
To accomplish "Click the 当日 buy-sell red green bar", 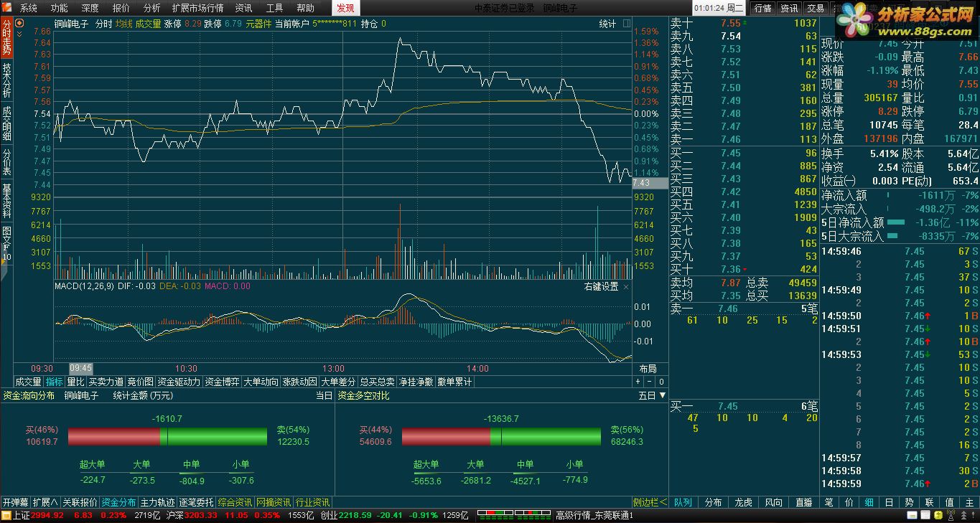I will pos(167,436).
